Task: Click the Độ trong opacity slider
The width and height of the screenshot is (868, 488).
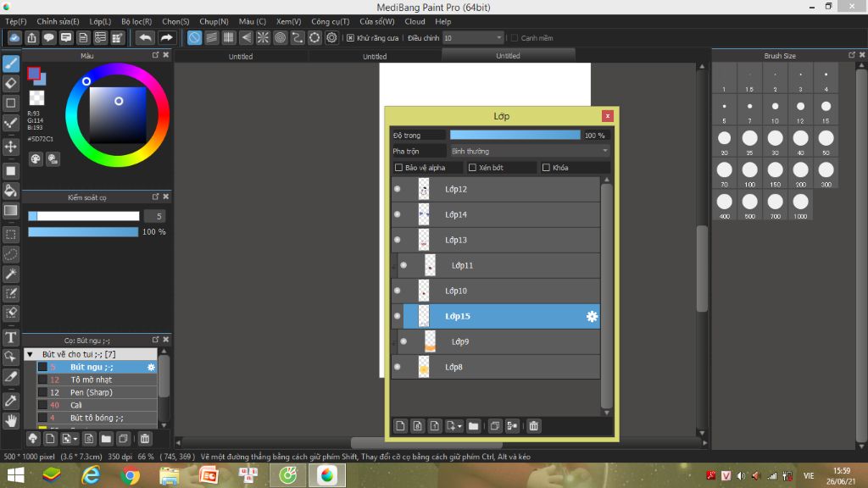Action: point(515,135)
